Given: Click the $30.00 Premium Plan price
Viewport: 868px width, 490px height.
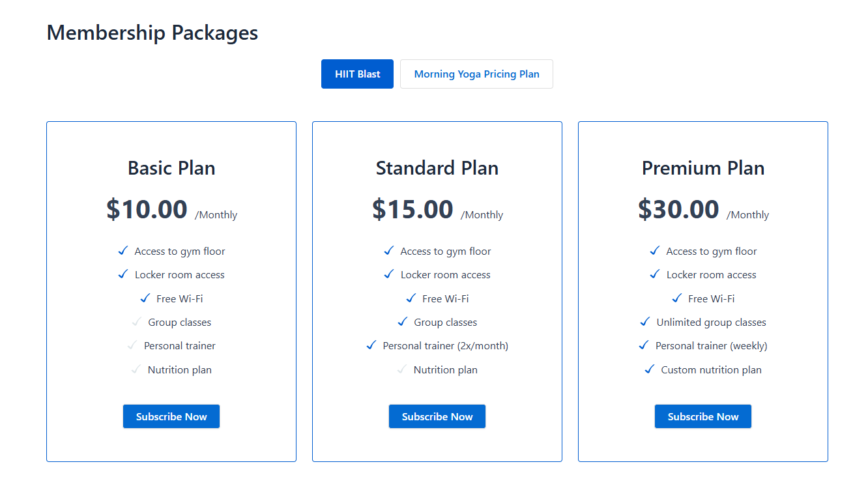Looking at the screenshot, I should [678, 209].
